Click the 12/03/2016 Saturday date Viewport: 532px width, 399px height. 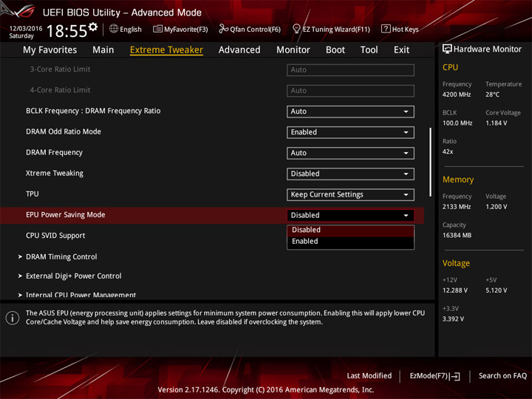pos(25,32)
